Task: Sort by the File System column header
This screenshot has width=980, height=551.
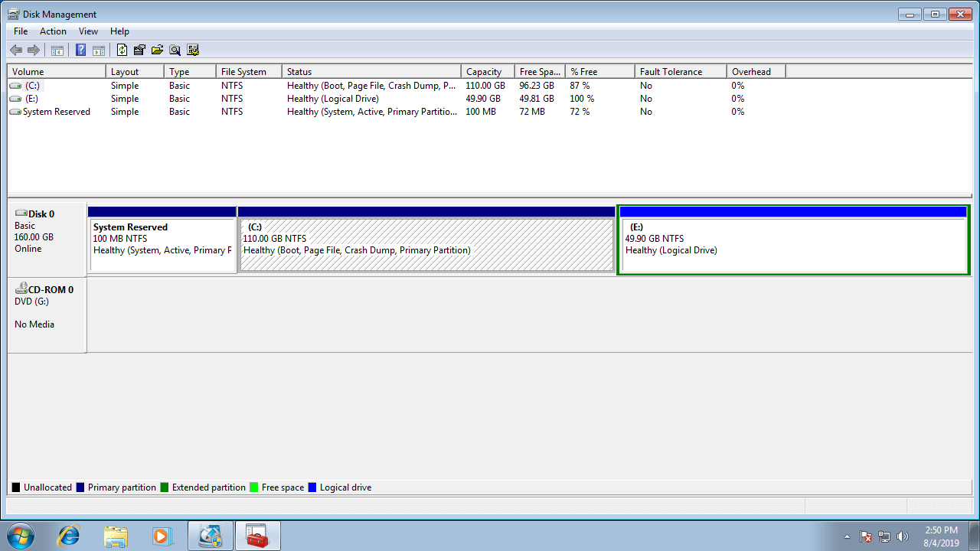Action: click(243, 72)
